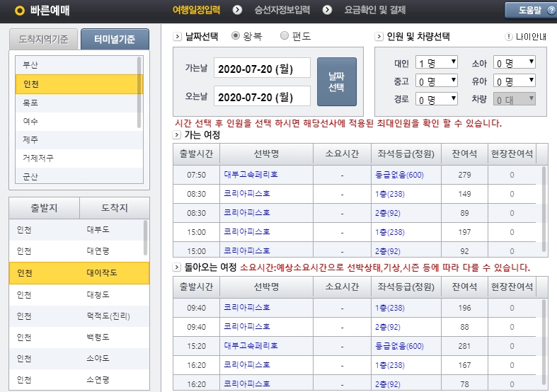Click 출발시간 header in 가는 여정 table
Viewport: 557px width, 392px height.
click(x=197, y=154)
